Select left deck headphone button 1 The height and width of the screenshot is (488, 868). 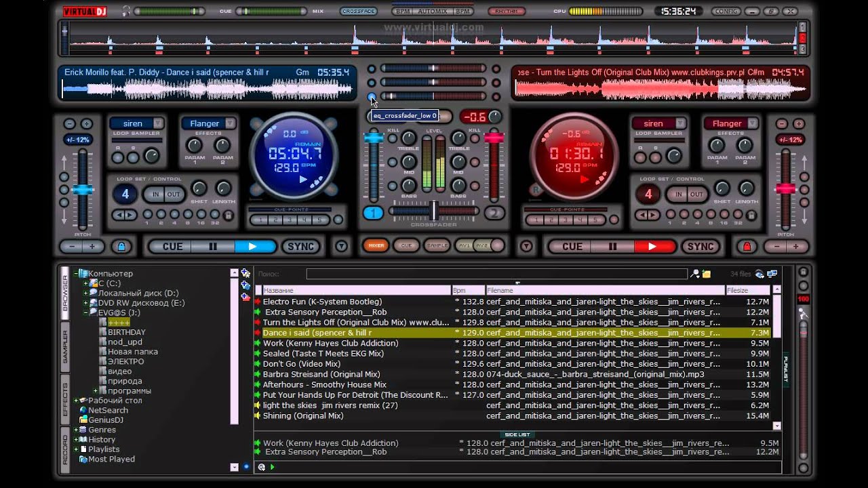[x=373, y=213]
